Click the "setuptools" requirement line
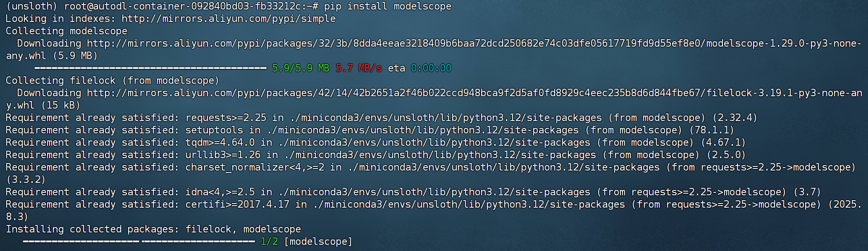The image size is (868, 251). coord(370,130)
